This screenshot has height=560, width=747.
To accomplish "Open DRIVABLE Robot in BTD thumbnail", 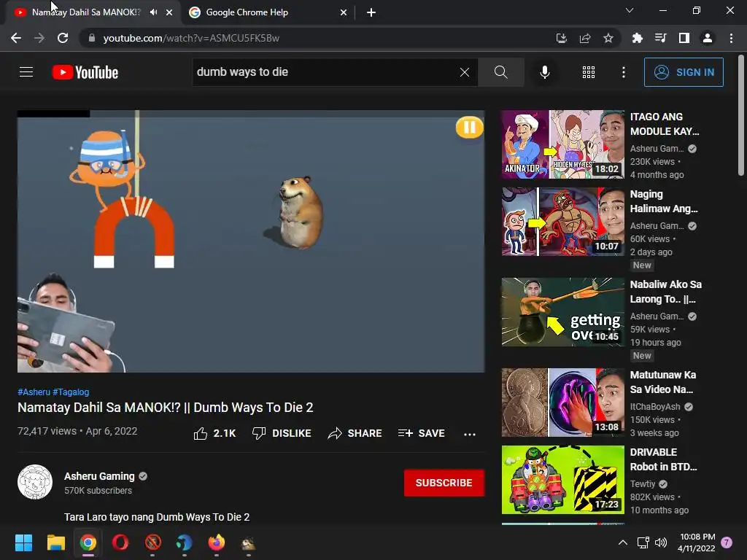I will click(562, 480).
